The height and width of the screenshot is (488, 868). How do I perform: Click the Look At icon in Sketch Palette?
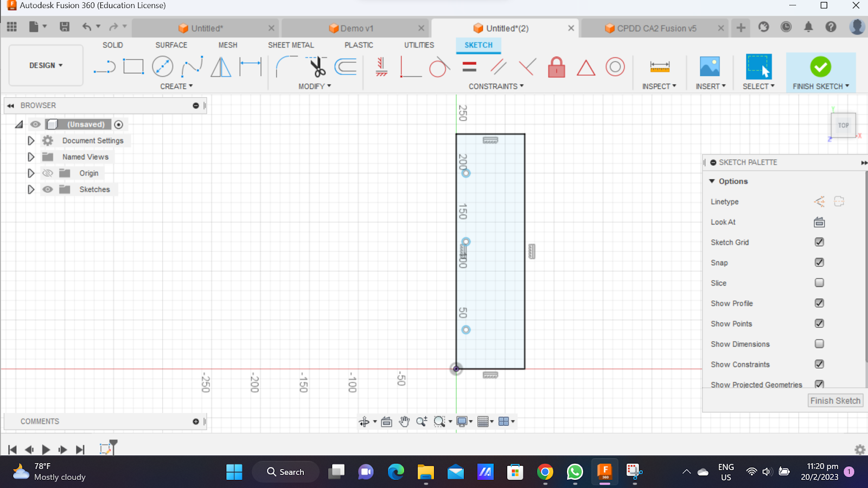[x=819, y=222]
